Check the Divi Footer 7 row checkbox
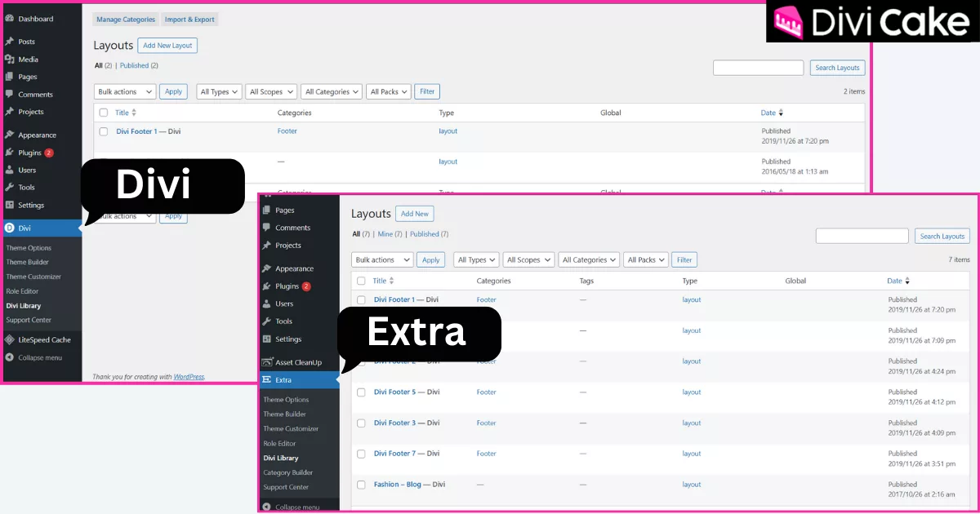 [361, 454]
